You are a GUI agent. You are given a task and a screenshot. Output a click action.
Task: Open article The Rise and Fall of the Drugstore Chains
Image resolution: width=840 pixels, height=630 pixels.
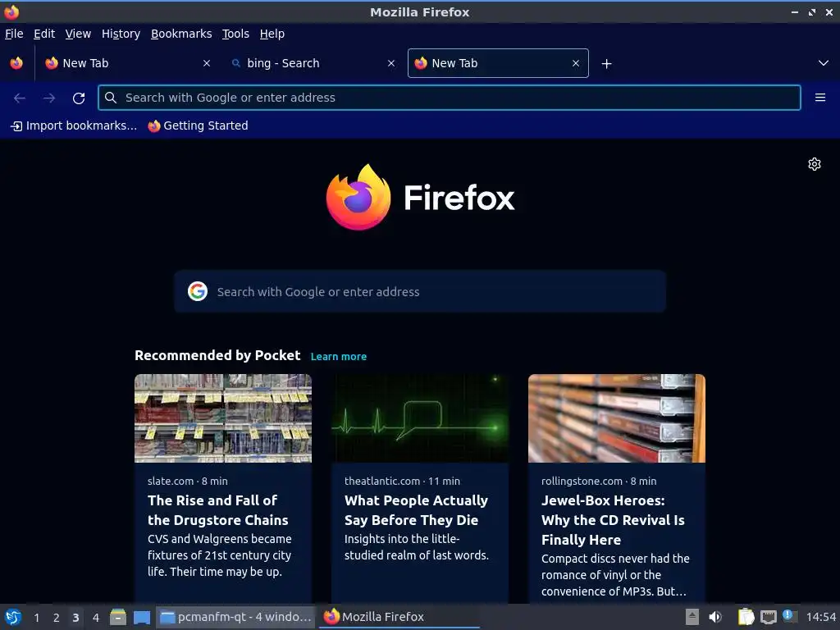coord(218,510)
